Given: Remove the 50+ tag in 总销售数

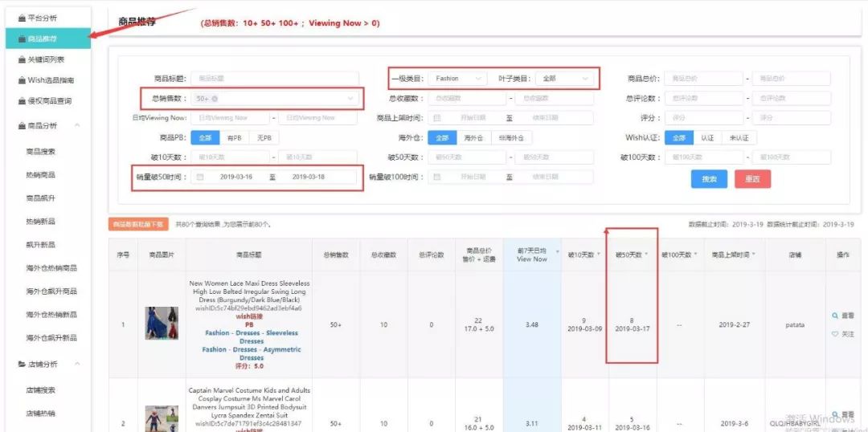Looking at the screenshot, I should coord(215,99).
